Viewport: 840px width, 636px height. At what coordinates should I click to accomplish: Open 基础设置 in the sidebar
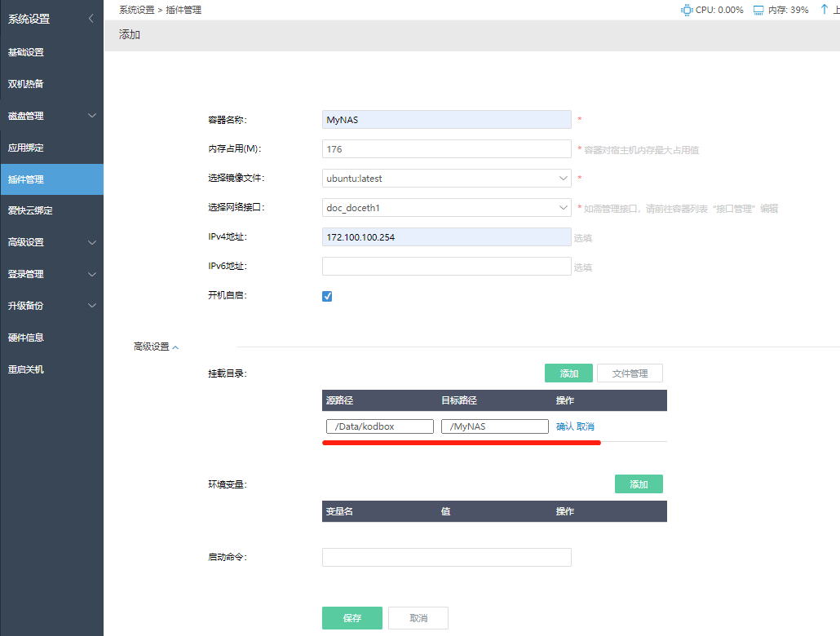pos(26,52)
